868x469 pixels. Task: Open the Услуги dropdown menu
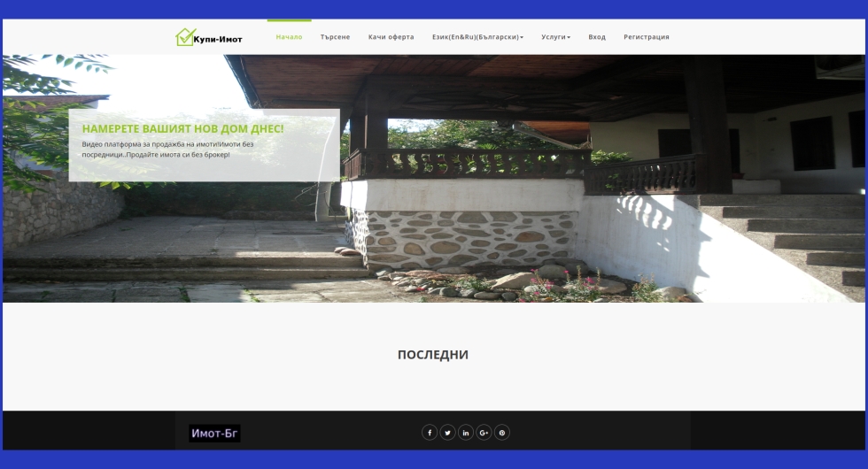555,37
